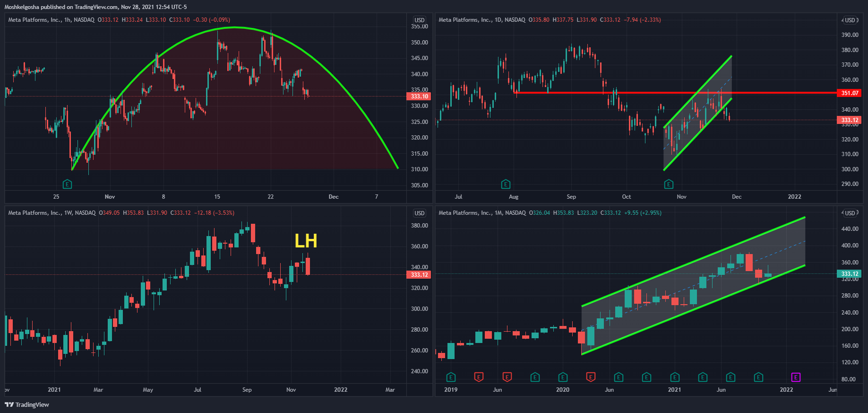Click the 22 date label on 1h axis
This screenshot has height=413, width=868.
click(270, 196)
